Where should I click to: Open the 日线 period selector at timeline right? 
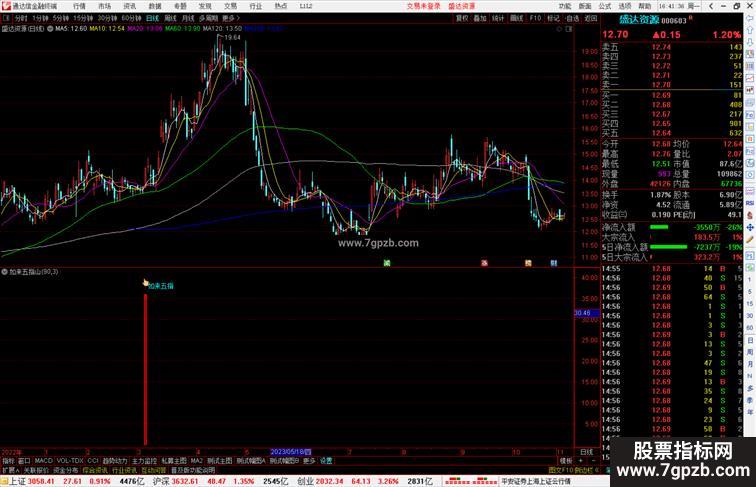coord(587,452)
